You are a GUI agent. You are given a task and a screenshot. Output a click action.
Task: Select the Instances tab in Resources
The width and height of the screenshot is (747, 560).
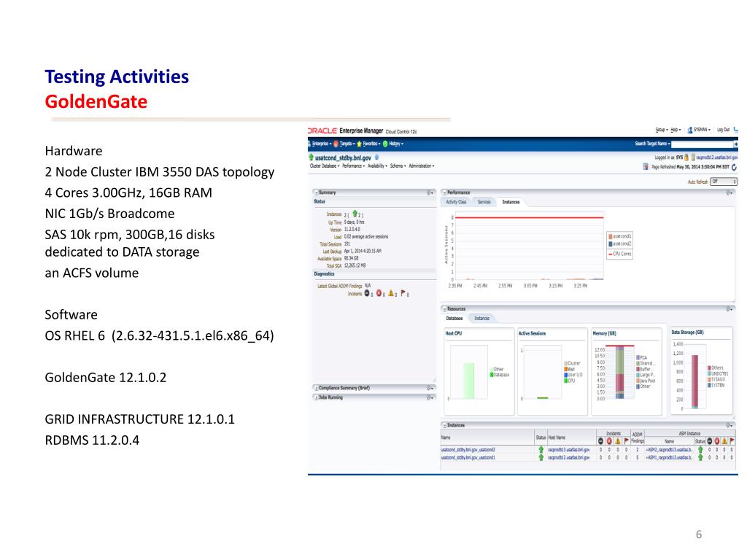[x=481, y=319]
